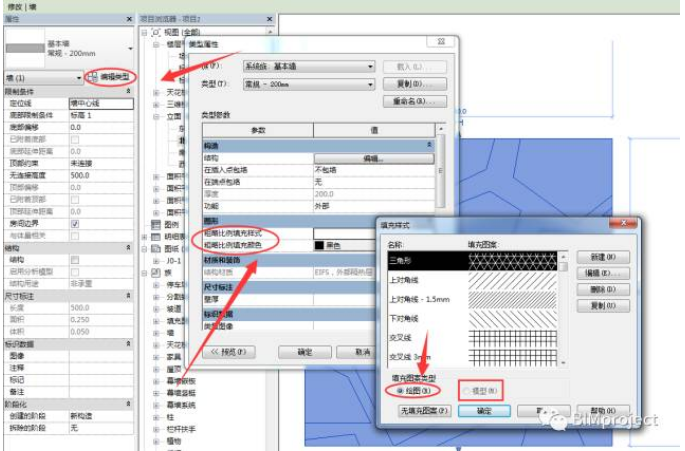Close the Project Browser panel
Image resolution: width=685 pixels, height=451 pixels.
tap(270, 19)
